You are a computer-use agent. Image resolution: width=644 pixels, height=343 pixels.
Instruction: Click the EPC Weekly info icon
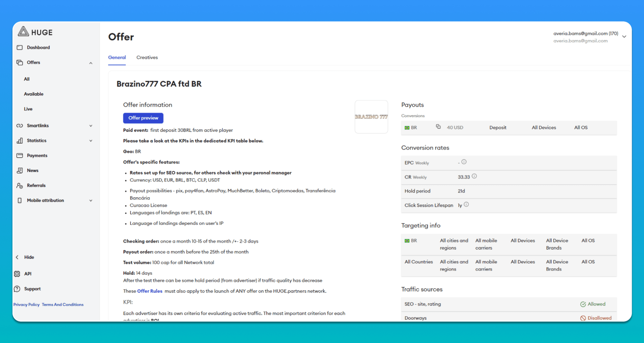tap(464, 162)
